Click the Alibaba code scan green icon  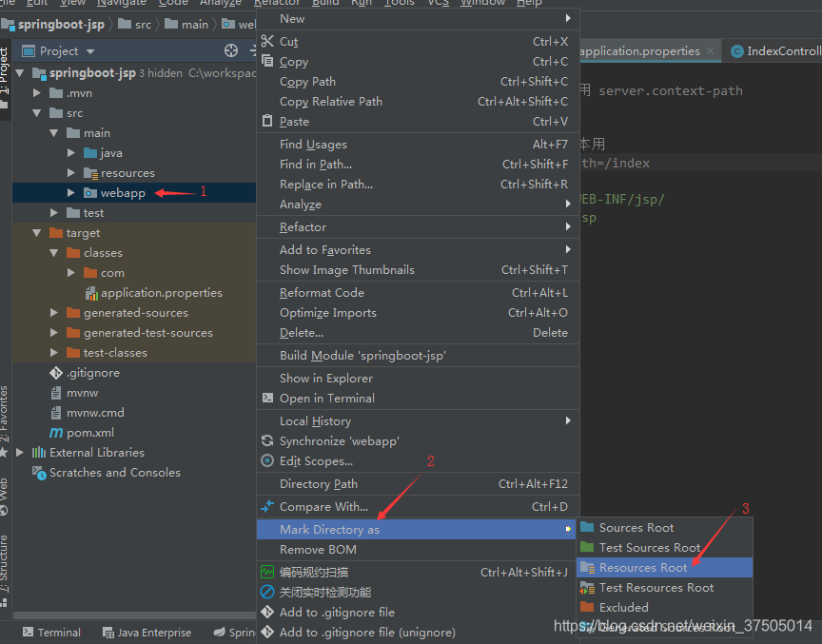267,572
